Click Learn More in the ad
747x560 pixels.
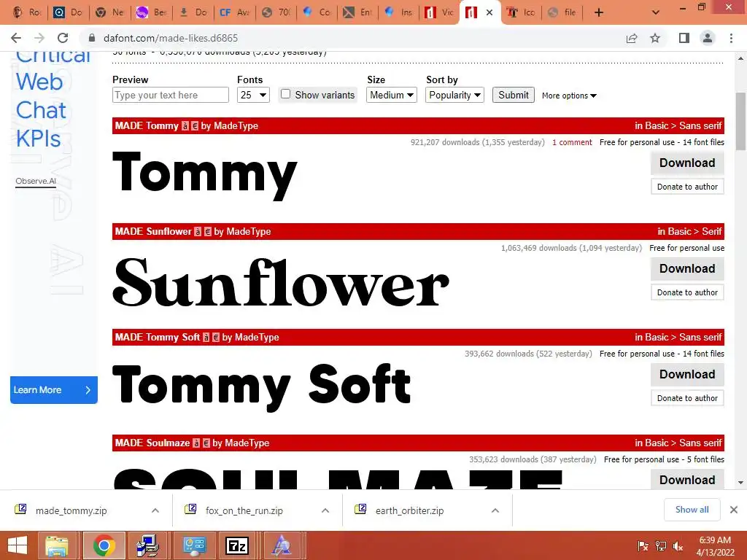point(54,390)
